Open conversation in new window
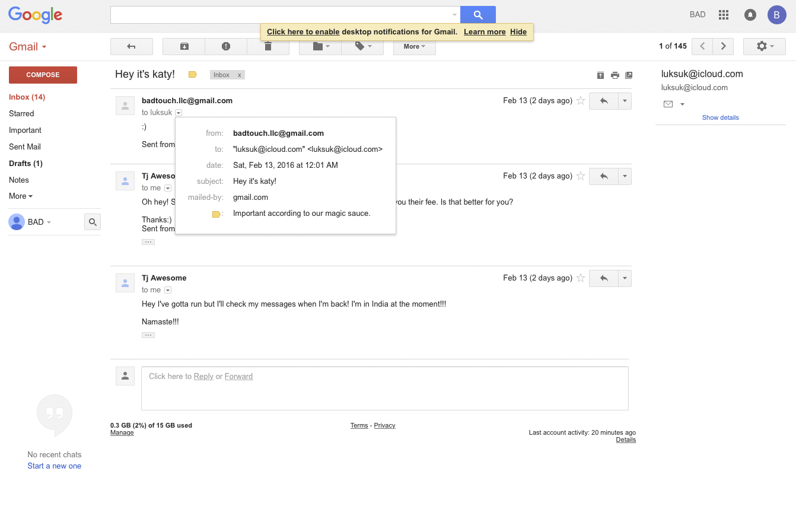This screenshot has width=796, height=532. (629, 75)
